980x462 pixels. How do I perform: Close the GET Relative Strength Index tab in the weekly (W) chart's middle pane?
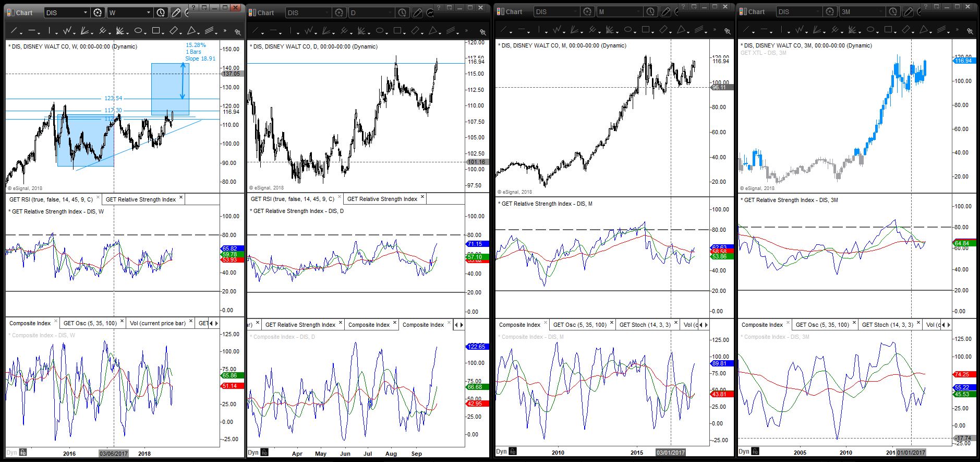click(x=181, y=198)
